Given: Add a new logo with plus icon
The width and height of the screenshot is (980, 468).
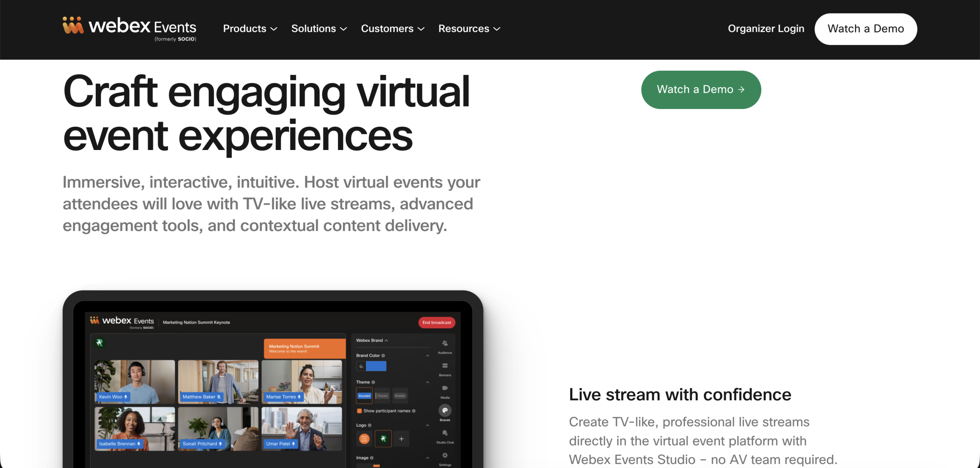Looking at the screenshot, I should [401, 439].
